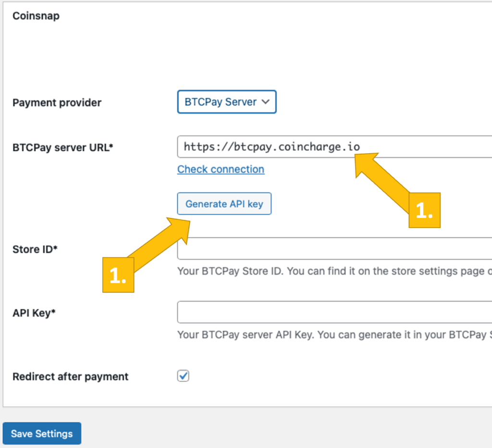Open the Payment provider dropdown

tap(226, 102)
